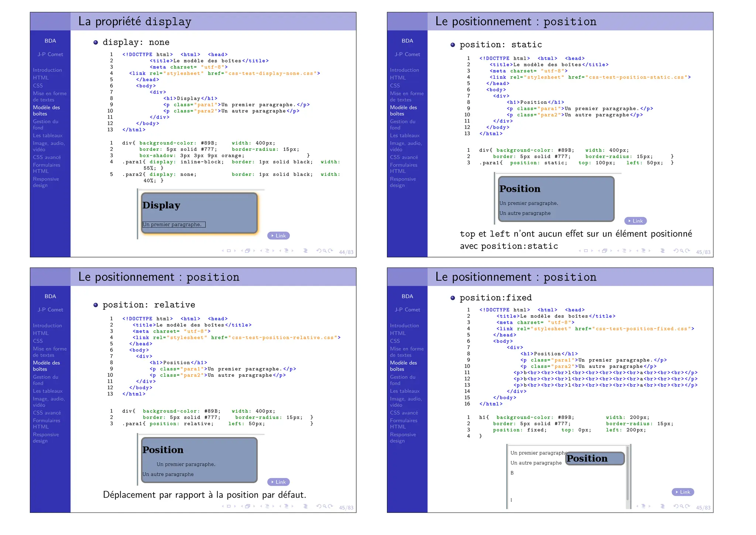The height and width of the screenshot is (535, 756).
Task: Click Gestion du fond in the display slide's sidebar
Action: pyautogui.click(x=45, y=125)
